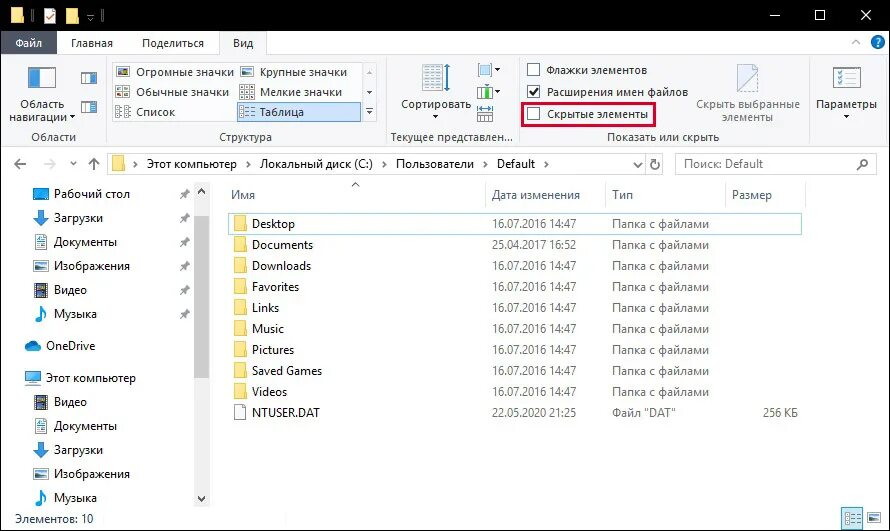Click Этот компьютер in address bar
This screenshot has height=531, width=890.
point(191,164)
